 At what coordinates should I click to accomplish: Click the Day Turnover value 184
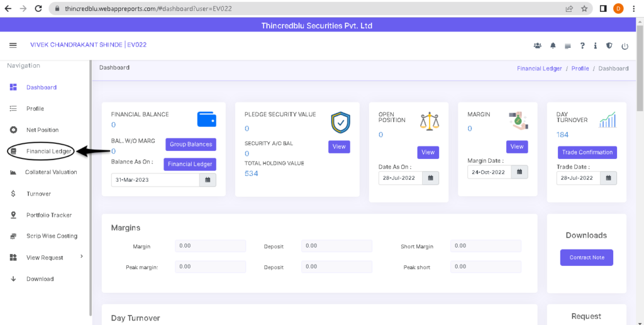pos(562,135)
